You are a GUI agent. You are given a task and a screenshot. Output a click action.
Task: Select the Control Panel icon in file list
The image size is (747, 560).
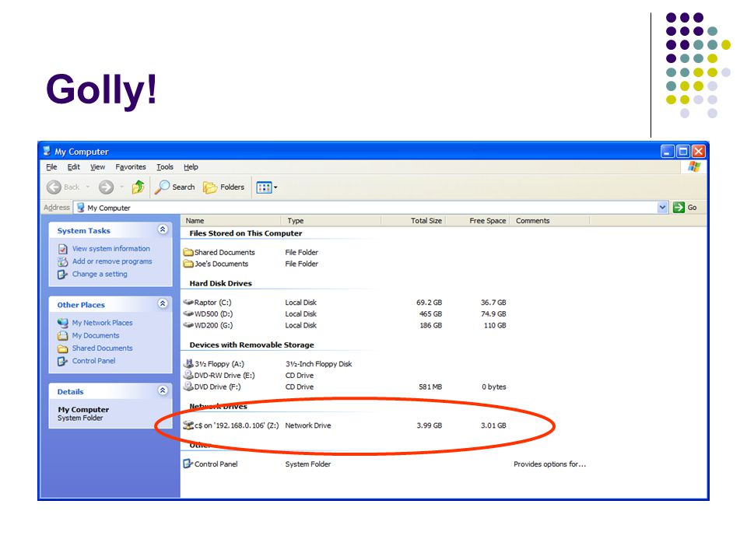tap(188, 464)
